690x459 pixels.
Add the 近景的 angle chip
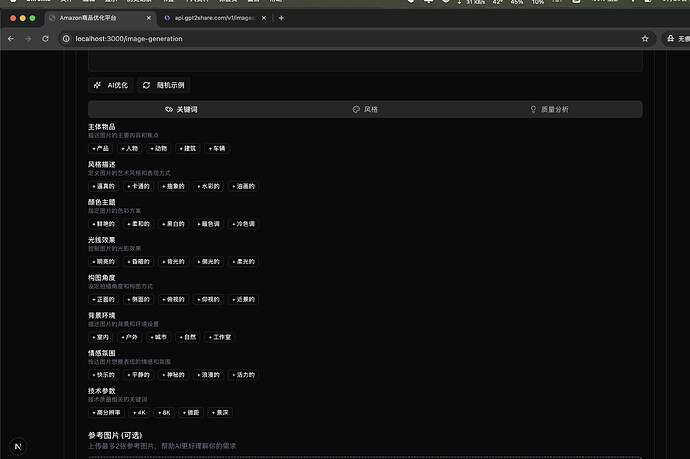pyautogui.click(x=243, y=299)
